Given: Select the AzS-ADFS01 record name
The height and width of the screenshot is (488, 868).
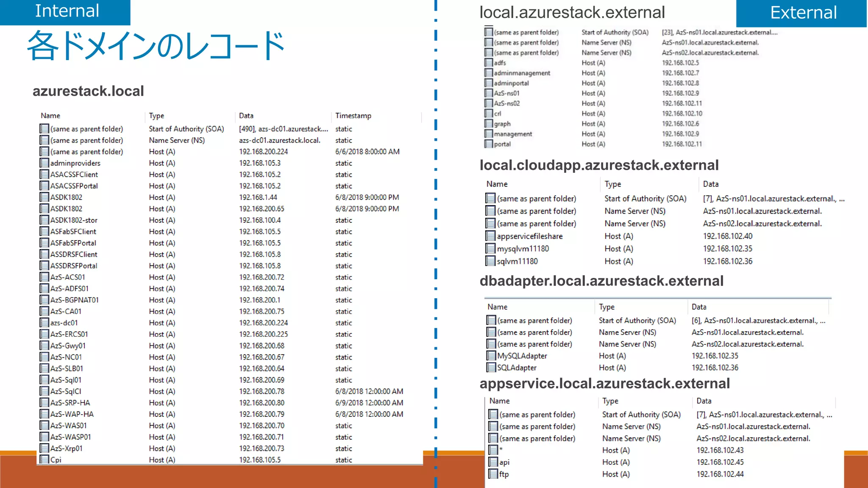Looking at the screenshot, I should tap(70, 288).
